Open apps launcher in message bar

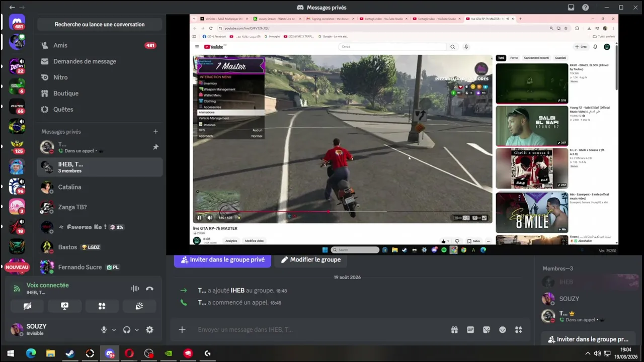click(x=519, y=330)
